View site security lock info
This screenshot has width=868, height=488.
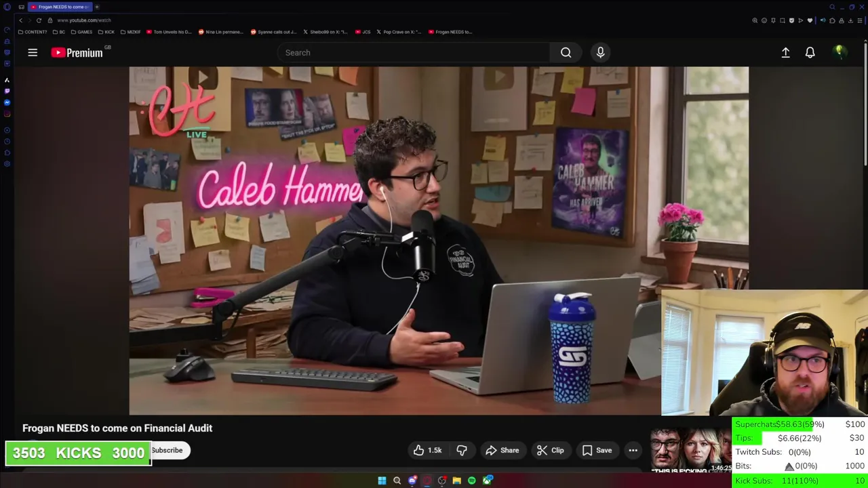coord(50,20)
